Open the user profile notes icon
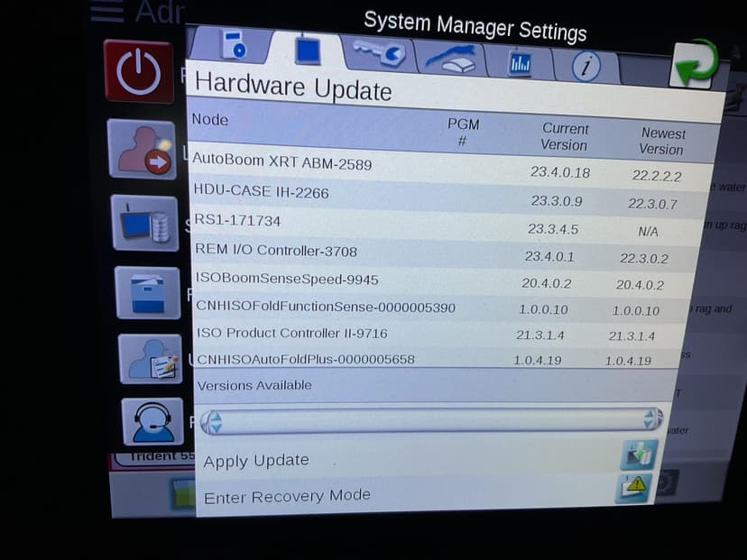Image resolution: width=747 pixels, height=560 pixels. click(x=151, y=359)
